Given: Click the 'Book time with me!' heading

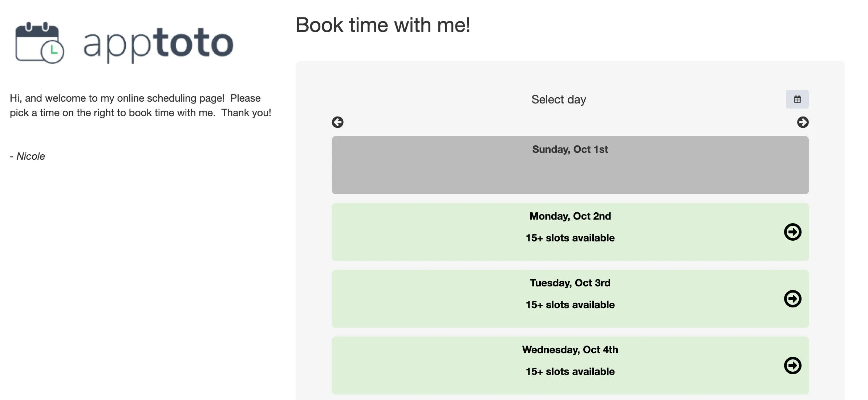Looking at the screenshot, I should tap(383, 25).
